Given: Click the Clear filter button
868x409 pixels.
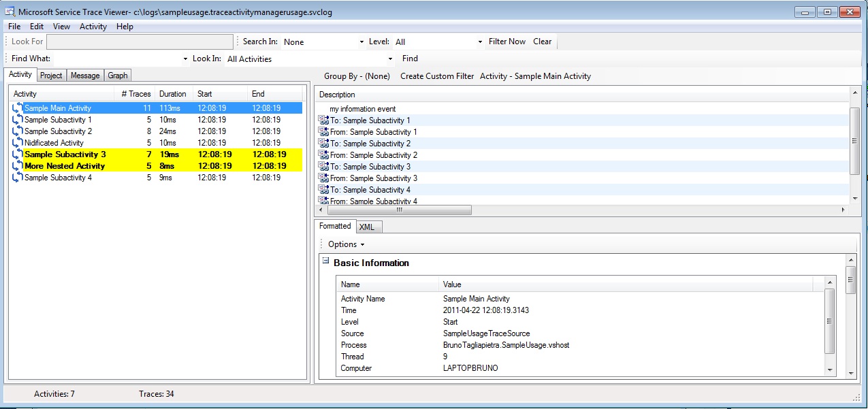Looking at the screenshot, I should [x=543, y=42].
